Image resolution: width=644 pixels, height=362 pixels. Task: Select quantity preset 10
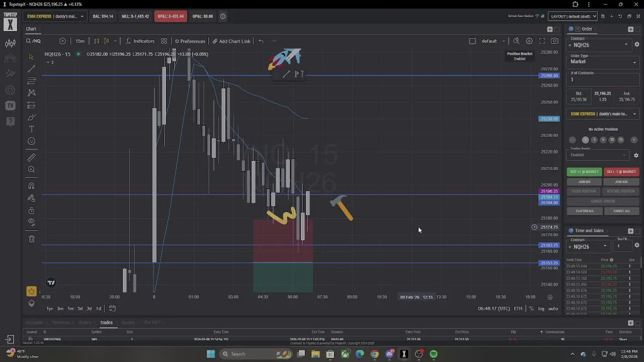click(x=612, y=140)
